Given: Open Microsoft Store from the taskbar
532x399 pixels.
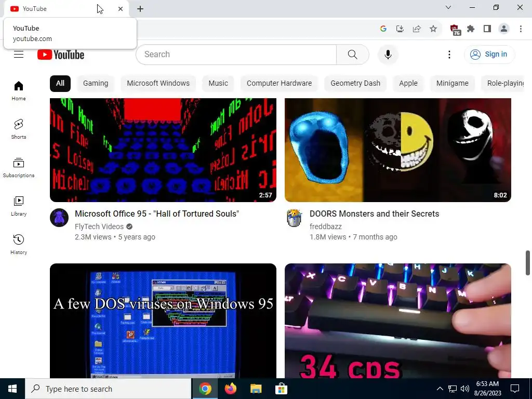Looking at the screenshot, I should tap(281, 389).
